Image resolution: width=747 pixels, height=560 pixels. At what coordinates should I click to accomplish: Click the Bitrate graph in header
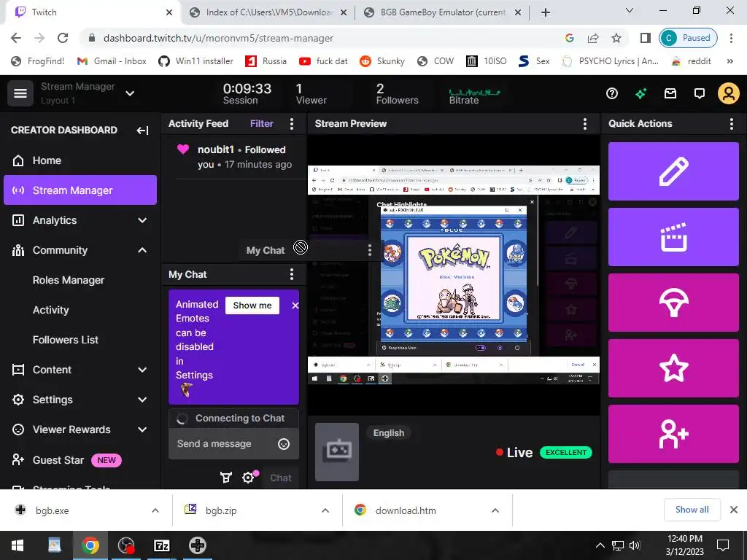coord(474,93)
